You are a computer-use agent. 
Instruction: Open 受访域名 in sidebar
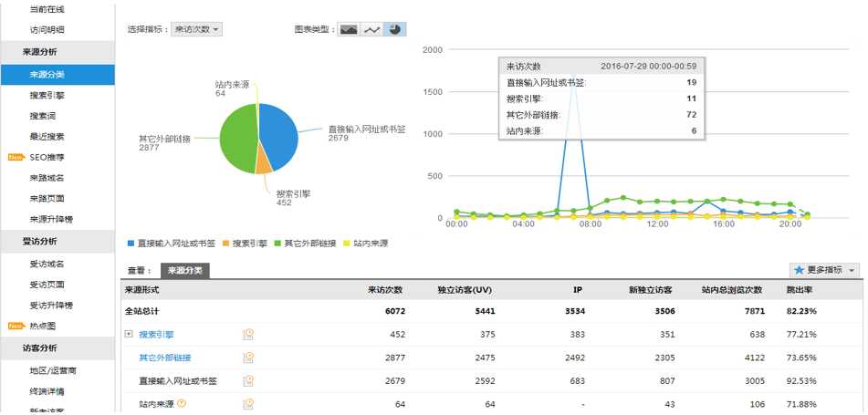coord(47,264)
